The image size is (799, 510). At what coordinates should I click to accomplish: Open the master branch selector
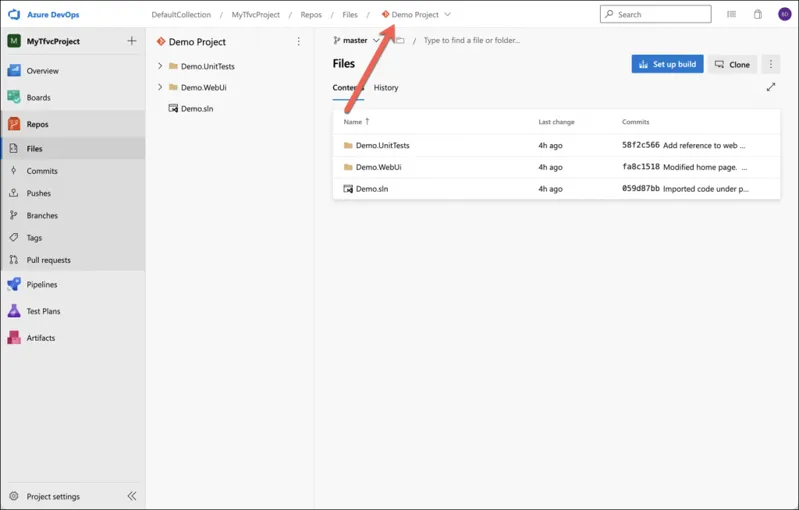[356, 40]
